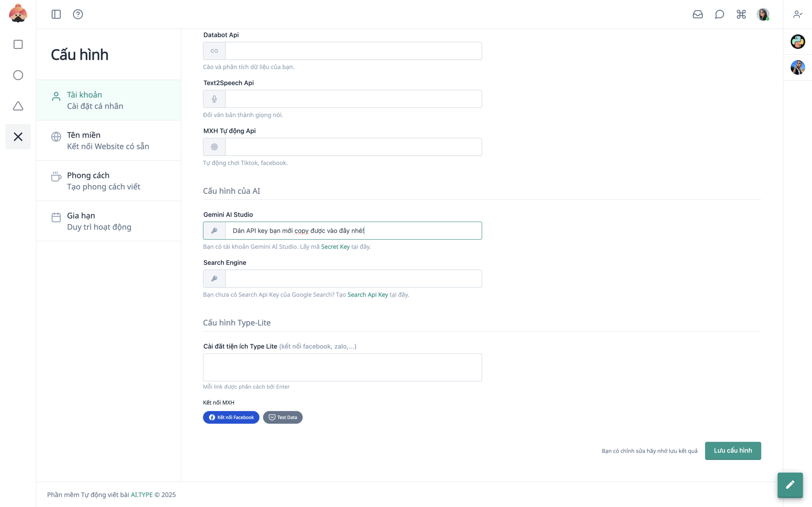Open the help question mark icon
812x507 pixels.
point(78,14)
